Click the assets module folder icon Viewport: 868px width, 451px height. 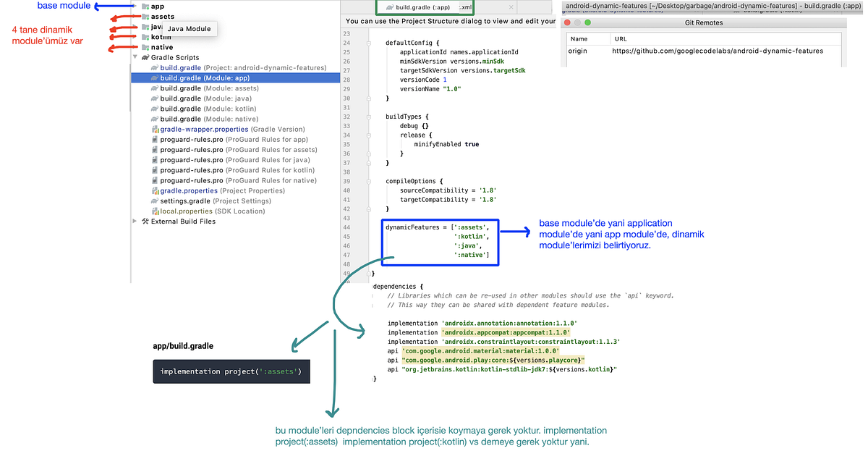145,17
